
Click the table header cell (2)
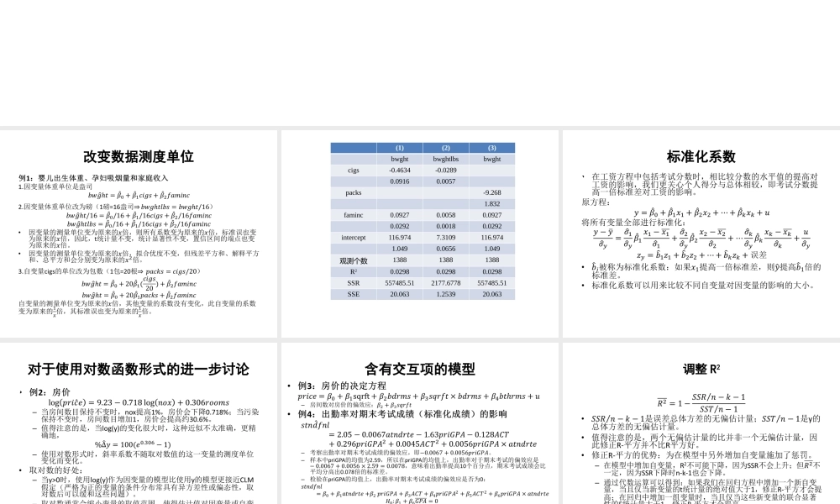pos(446,147)
